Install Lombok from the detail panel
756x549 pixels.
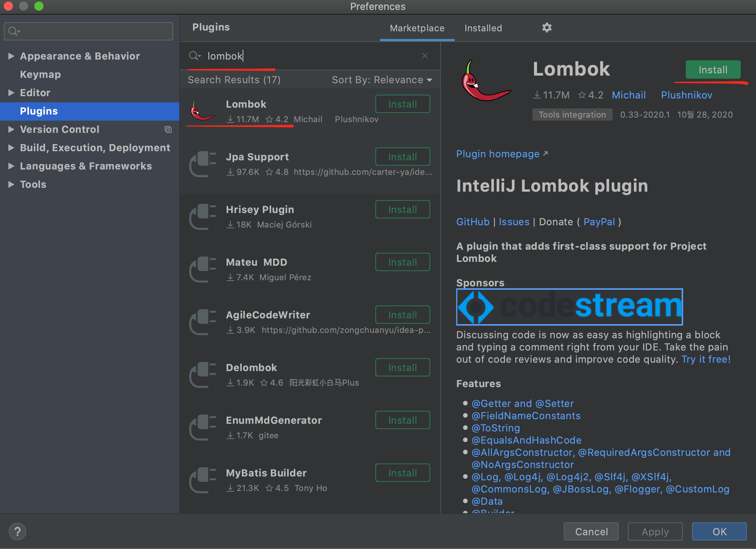[713, 70]
